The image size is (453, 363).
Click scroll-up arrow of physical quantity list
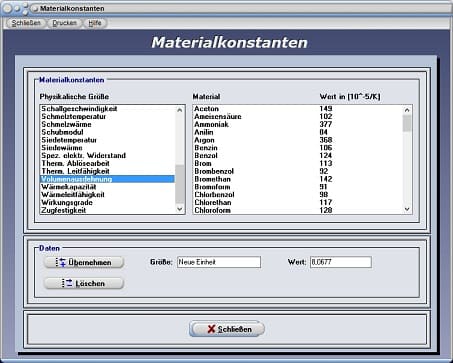tap(180, 110)
